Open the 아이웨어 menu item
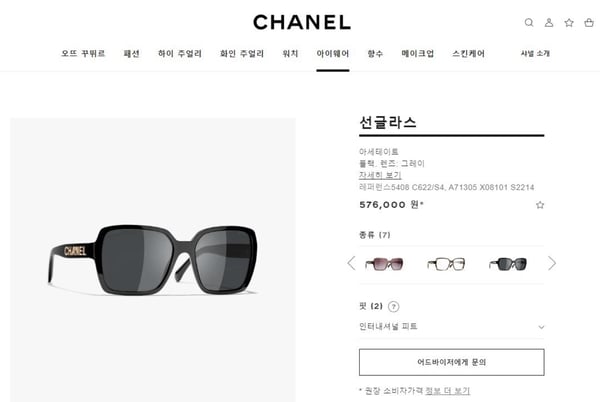600x402 pixels. coord(333,54)
